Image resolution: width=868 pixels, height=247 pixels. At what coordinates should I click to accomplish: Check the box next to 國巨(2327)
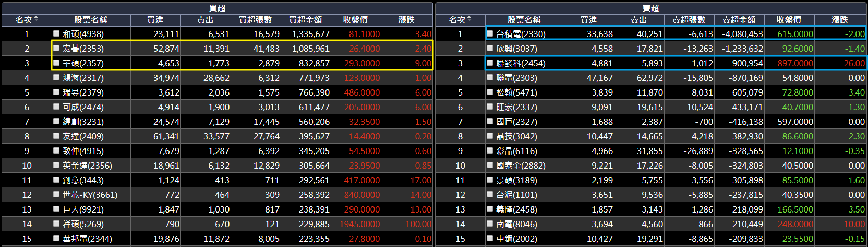tap(490, 121)
